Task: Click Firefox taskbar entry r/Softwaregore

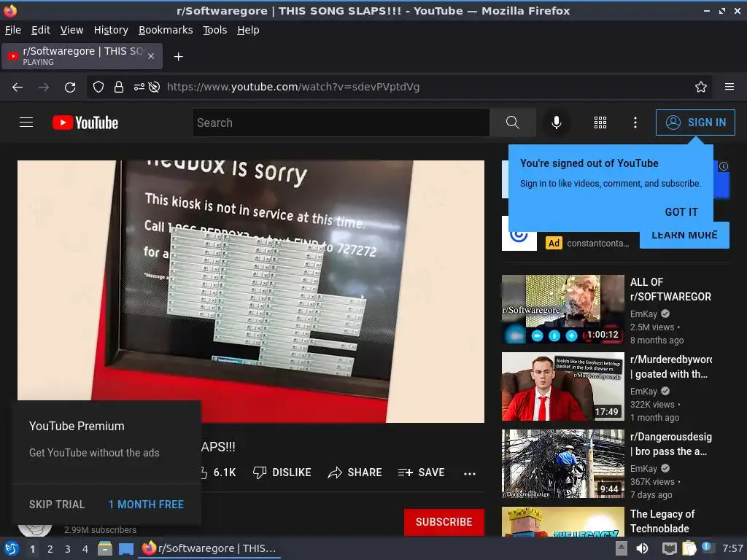Action: coord(210,548)
